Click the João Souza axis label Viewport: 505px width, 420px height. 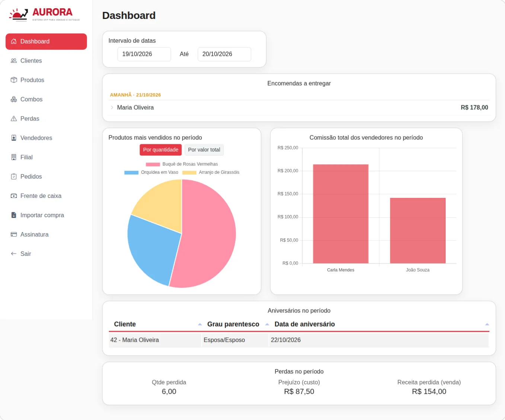(x=418, y=270)
